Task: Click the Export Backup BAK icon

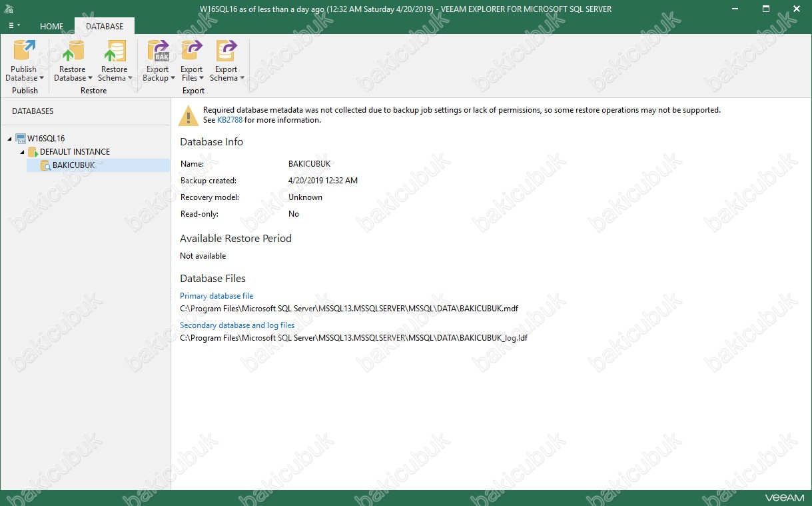Action: [158, 51]
